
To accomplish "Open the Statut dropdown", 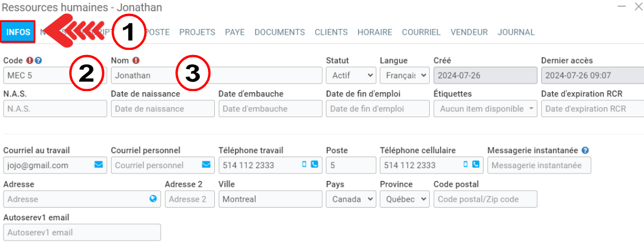I will click(x=351, y=75).
